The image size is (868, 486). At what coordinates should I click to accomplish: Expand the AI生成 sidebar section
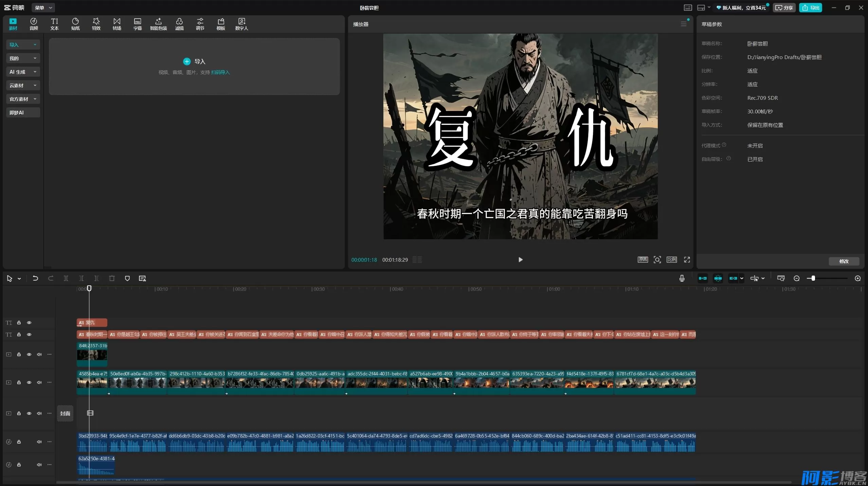point(23,72)
